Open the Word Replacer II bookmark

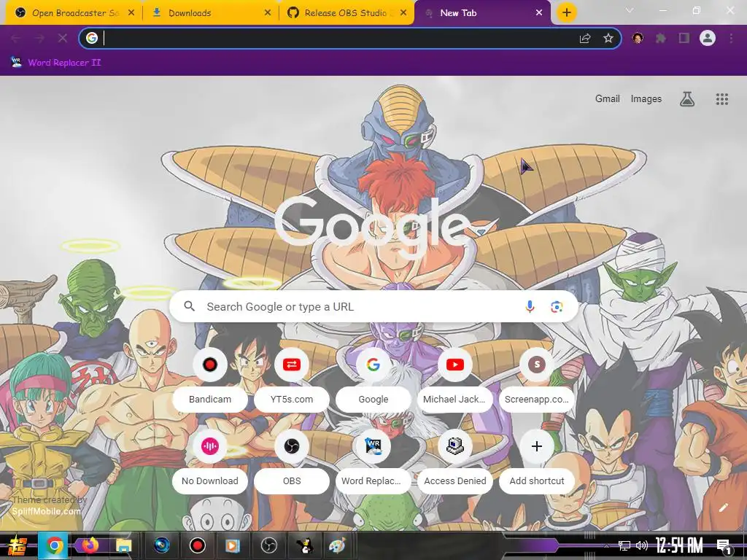[x=55, y=63]
